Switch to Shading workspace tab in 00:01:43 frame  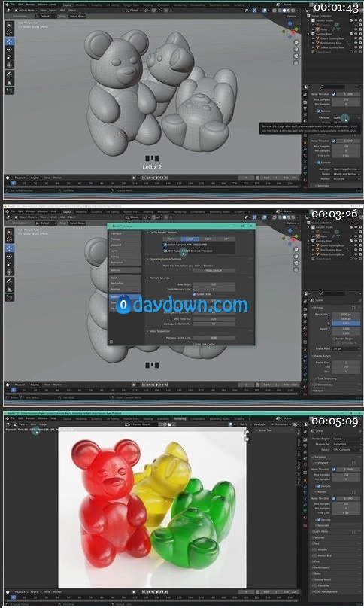[148, 5]
